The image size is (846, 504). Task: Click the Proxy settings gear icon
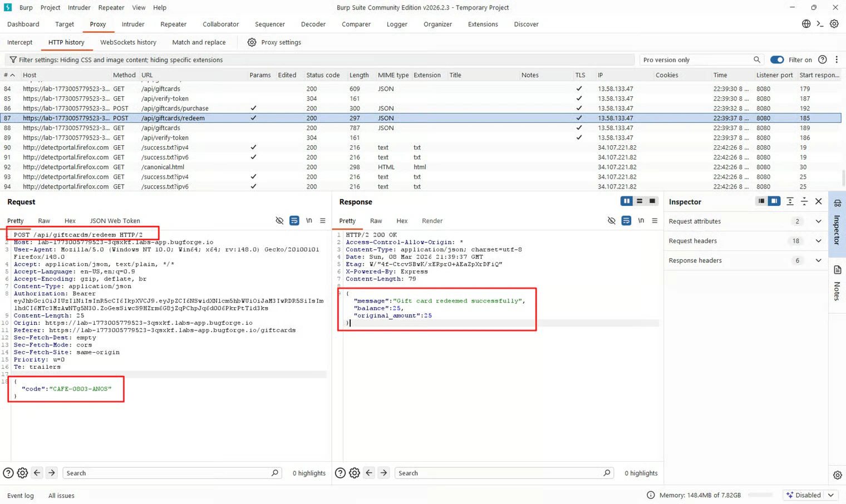252,42
